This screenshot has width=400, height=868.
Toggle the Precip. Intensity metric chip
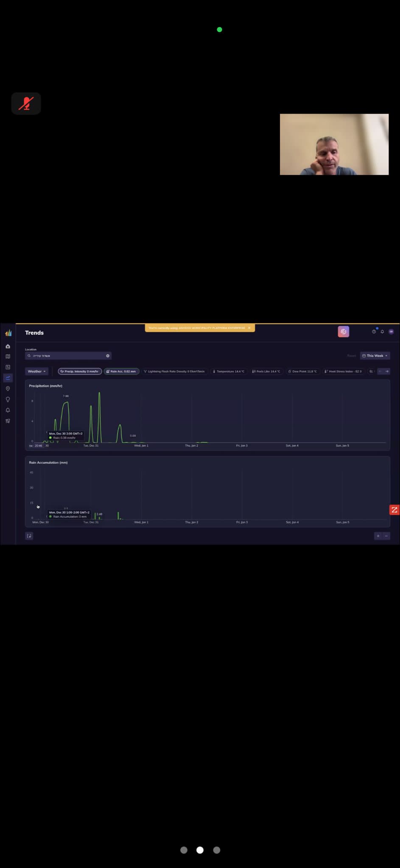[x=80, y=371]
